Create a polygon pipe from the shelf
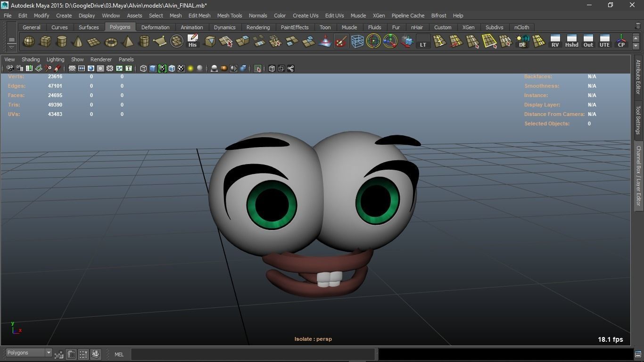This screenshot has width=644, height=362. pyautogui.click(x=144, y=41)
